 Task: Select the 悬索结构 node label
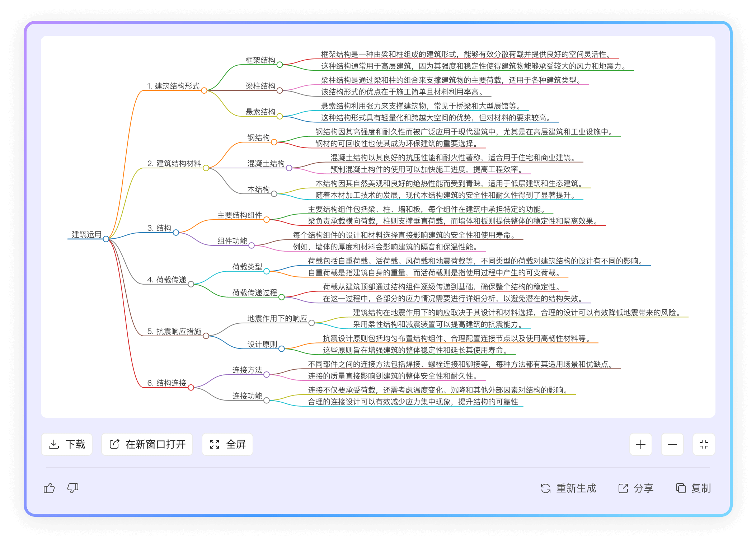tap(260, 112)
